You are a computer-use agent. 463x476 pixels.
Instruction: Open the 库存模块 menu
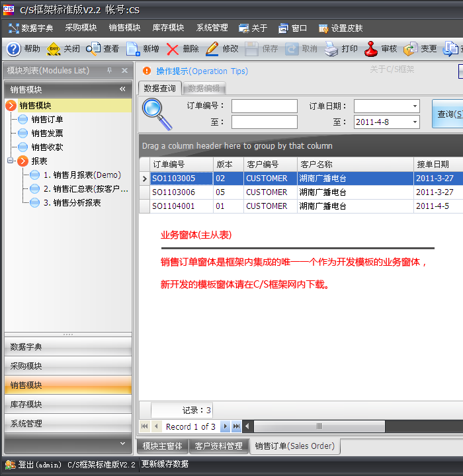tap(168, 28)
